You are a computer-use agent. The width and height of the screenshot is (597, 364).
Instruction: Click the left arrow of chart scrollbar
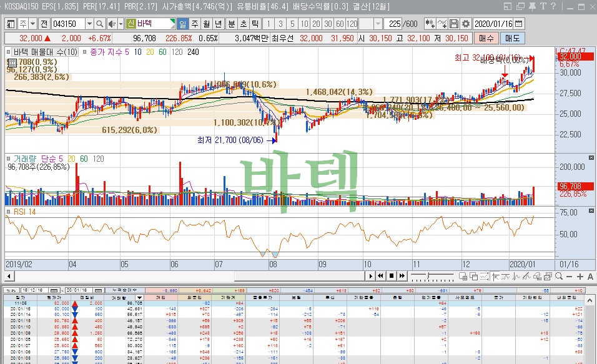click(x=9, y=276)
